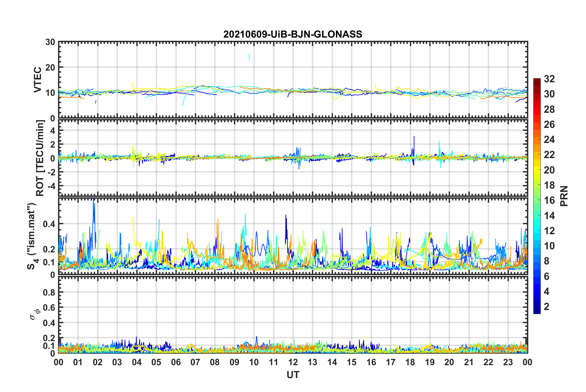
Task: Click the 23 hour tick on the UT axis
Action: [508, 362]
